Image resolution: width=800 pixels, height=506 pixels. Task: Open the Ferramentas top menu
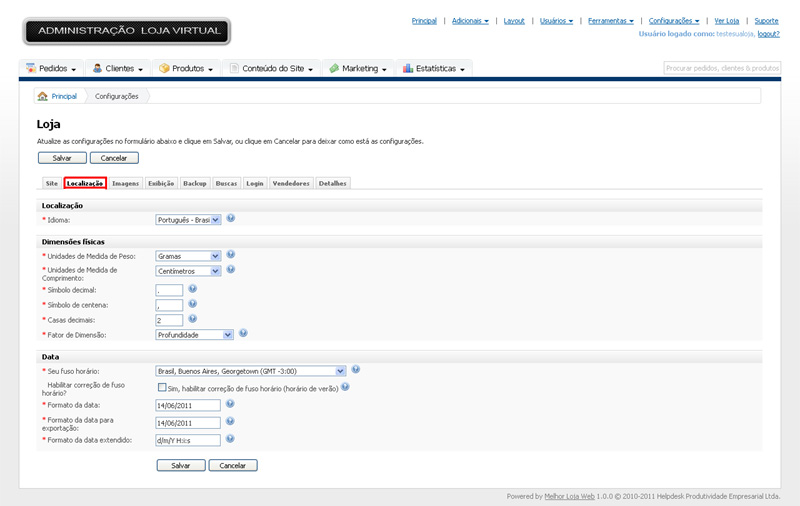point(611,21)
